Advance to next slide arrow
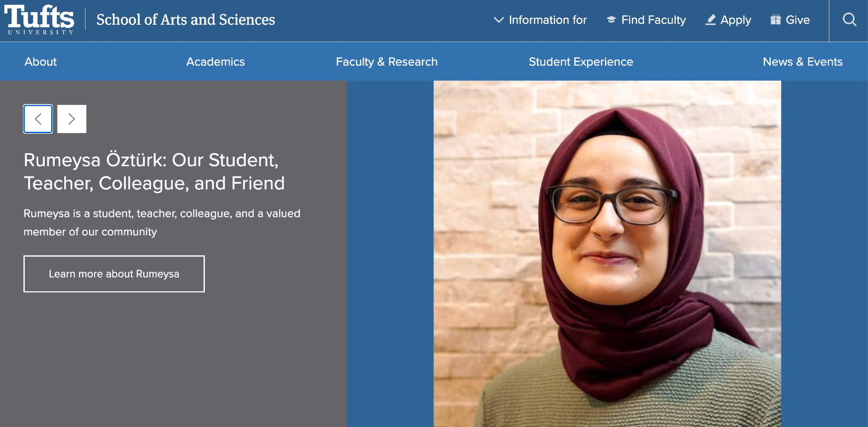The width and height of the screenshot is (868, 427). click(72, 119)
